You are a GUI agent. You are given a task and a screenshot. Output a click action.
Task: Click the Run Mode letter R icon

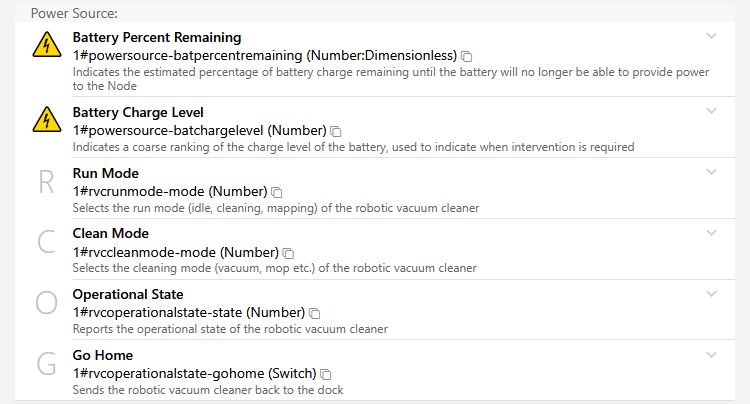[x=46, y=182]
